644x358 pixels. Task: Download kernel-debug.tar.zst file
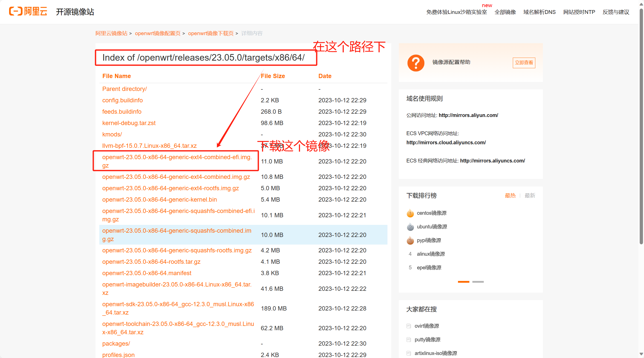tap(129, 123)
